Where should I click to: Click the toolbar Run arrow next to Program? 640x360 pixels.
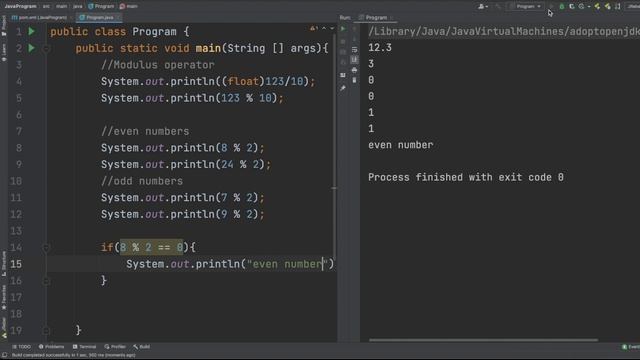(551, 6)
